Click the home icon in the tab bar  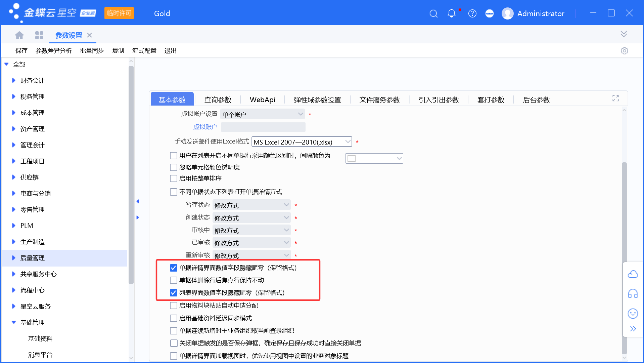pos(19,35)
